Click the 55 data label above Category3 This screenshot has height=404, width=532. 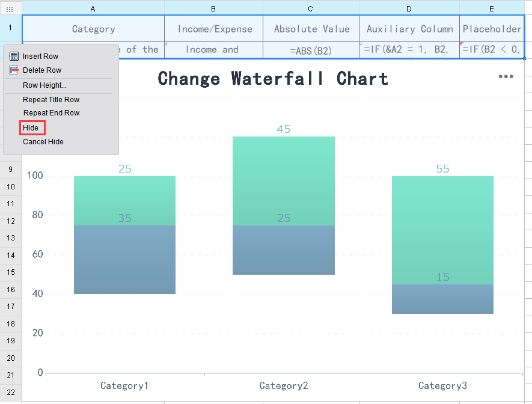pos(443,169)
